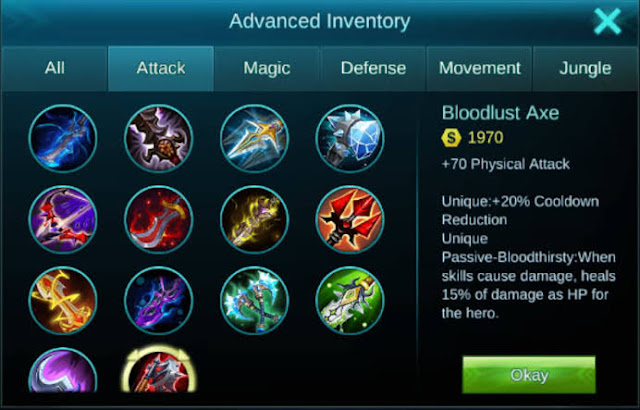
Task: Select the red curved blade item icon
Action: tap(158, 219)
